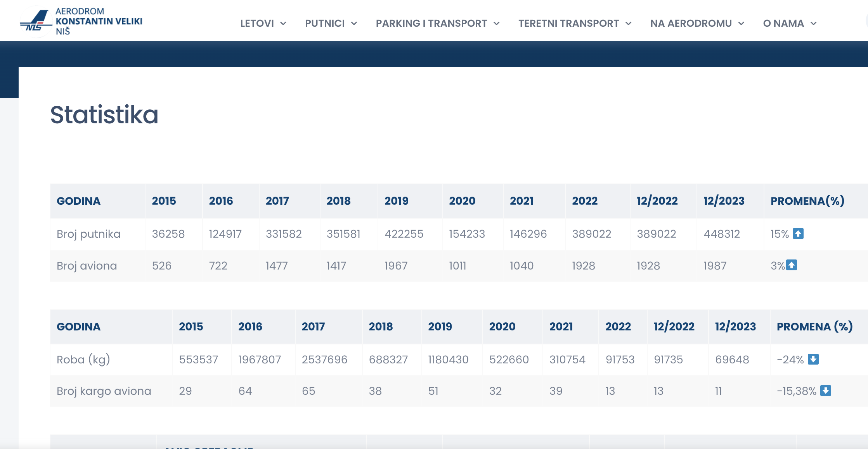The width and height of the screenshot is (868, 453).
Task: Open the LETOVI menu item
Action: pyautogui.click(x=257, y=24)
